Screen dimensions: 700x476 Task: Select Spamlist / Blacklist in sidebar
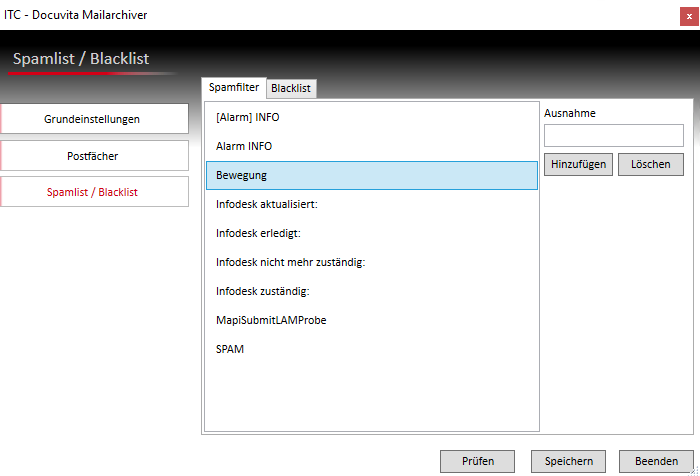point(94,192)
